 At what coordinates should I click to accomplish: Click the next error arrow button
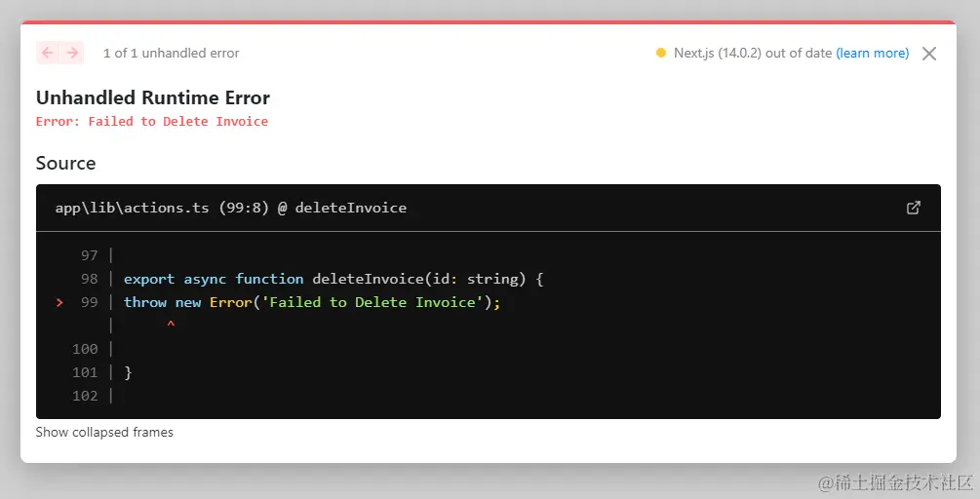pyautogui.click(x=72, y=53)
